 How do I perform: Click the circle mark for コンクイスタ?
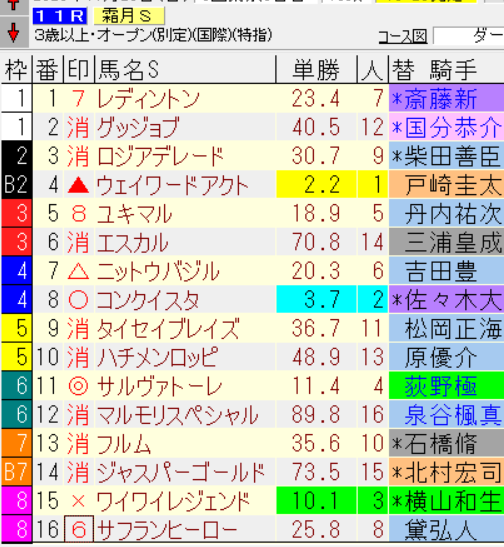78,300
